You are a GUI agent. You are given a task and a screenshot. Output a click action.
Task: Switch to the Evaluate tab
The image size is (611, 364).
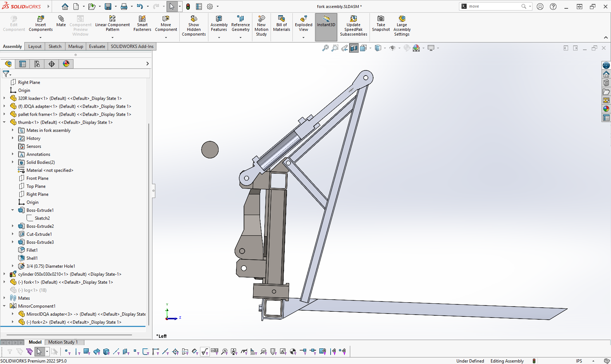pyautogui.click(x=97, y=46)
